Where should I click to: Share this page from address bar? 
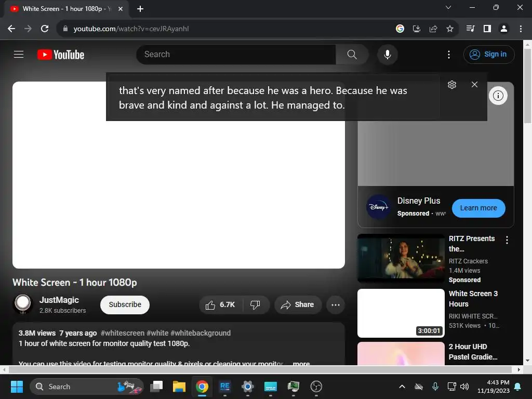(x=433, y=29)
